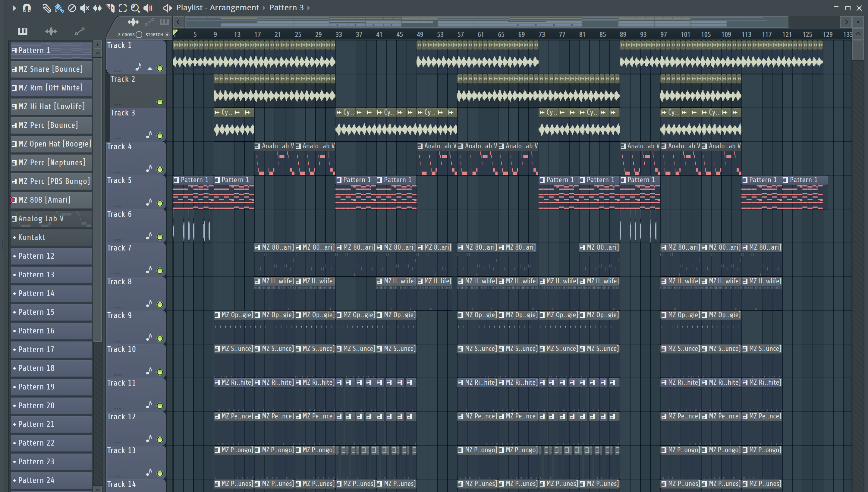This screenshot has width=868, height=492.
Task: Mute Track 4 with green LED
Action: click(160, 170)
